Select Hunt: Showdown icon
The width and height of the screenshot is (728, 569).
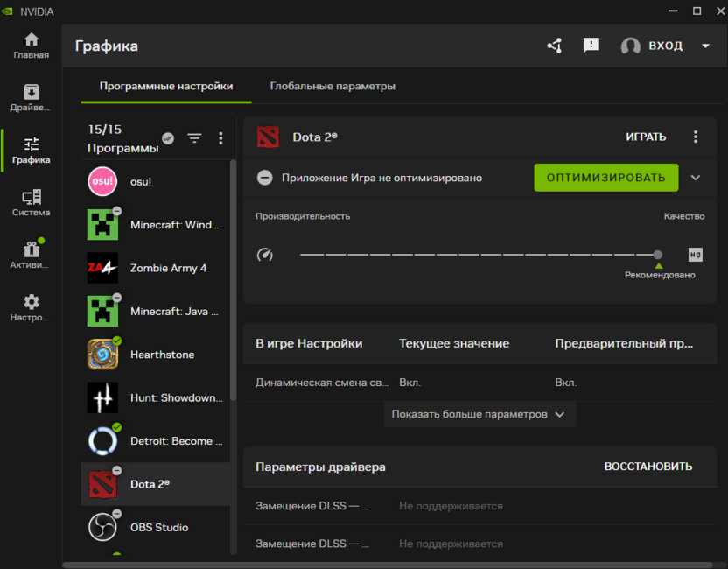(102, 397)
